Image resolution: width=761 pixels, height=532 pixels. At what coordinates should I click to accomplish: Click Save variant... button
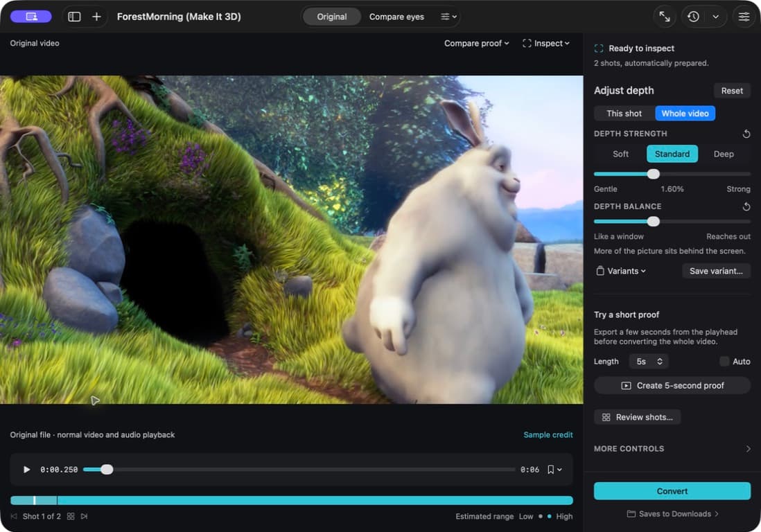tap(717, 271)
